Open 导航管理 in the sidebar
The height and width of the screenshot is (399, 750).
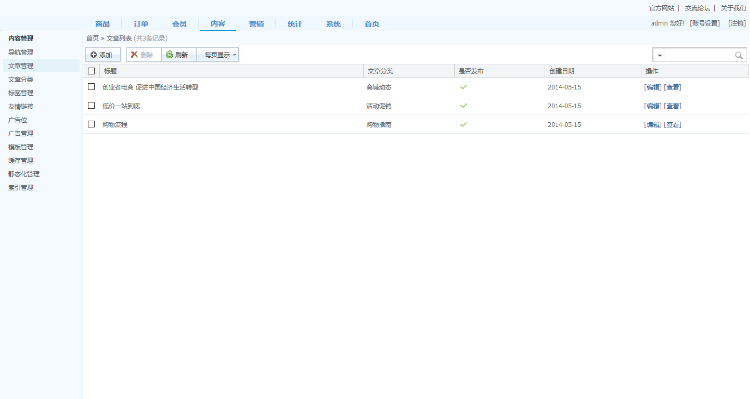[x=21, y=52]
